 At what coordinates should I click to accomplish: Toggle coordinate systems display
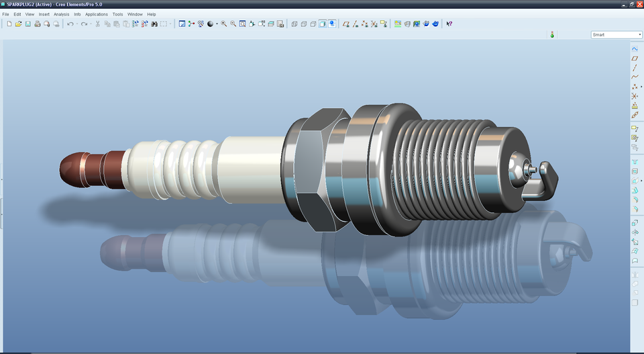click(374, 24)
